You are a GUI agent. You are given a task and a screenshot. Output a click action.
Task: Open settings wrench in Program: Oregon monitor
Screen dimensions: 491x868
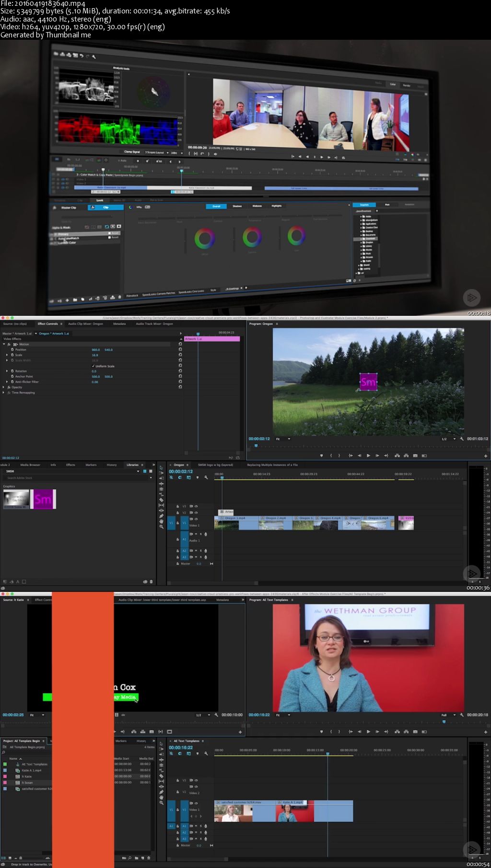tap(461, 439)
